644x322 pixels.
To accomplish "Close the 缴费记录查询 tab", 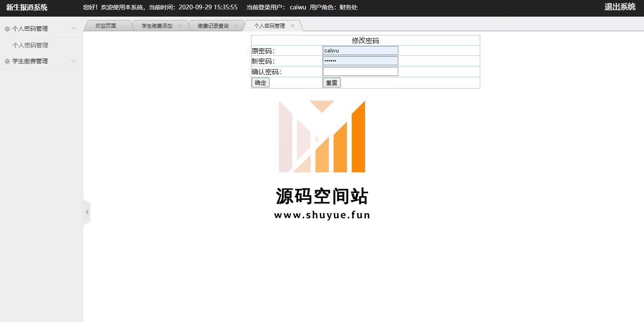I will pyautogui.click(x=236, y=26).
